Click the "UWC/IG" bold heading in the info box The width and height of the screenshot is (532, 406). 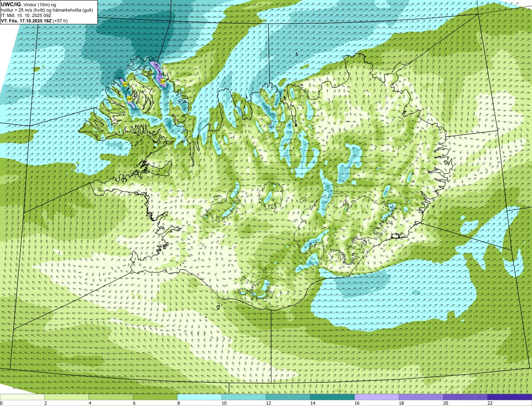click(10, 5)
